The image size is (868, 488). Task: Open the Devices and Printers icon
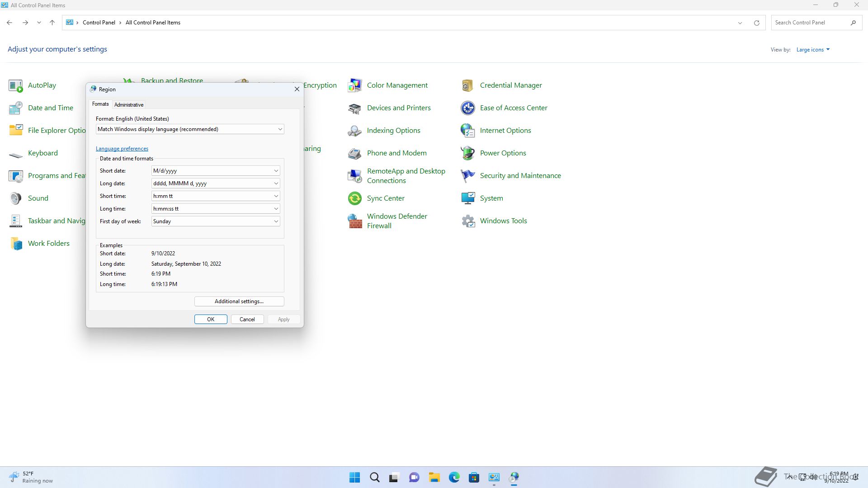pos(355,108)
